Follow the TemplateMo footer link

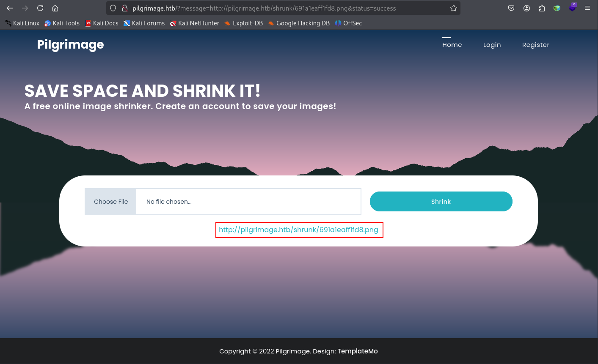tap(358, 351)
